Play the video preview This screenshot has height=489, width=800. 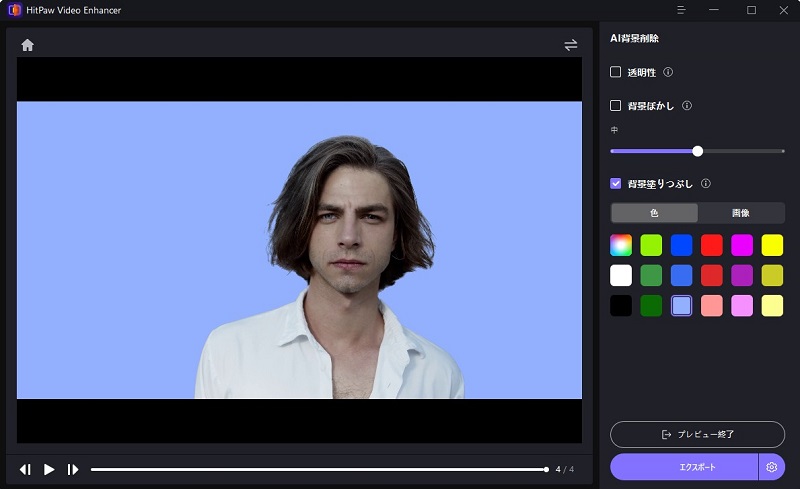click(x=49, y=469)
